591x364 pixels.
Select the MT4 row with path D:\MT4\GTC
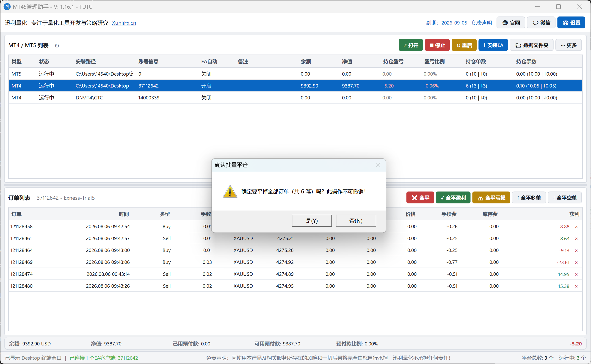(x=295, y=98)
